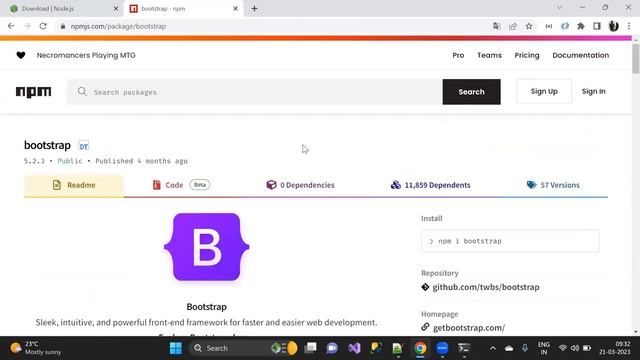Click the heart icon beside Necromancers Playing MTG
This screenshot has width=640, height=360.
[21, 55]
